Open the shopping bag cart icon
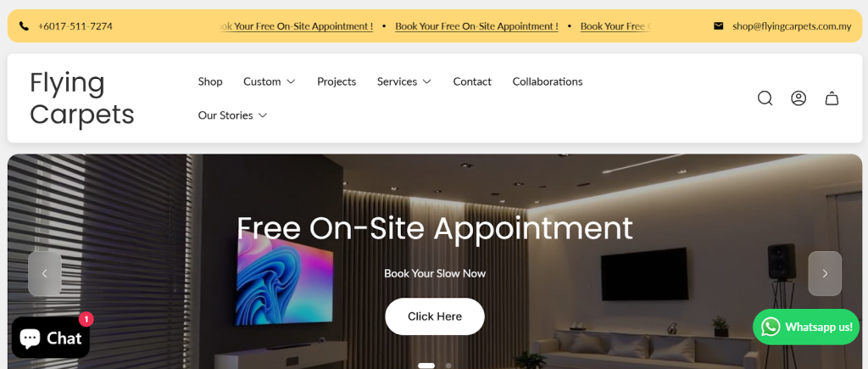868x369 pixels. [x=832, y=98]
